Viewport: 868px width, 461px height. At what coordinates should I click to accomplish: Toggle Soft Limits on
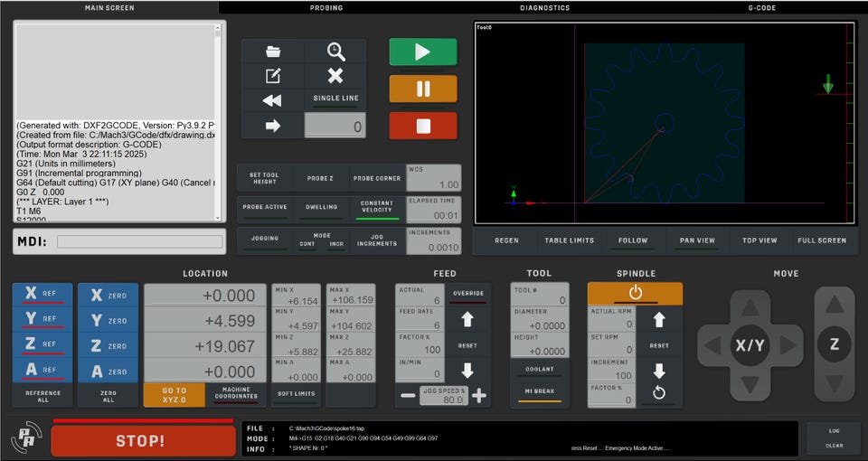(297, 395)
